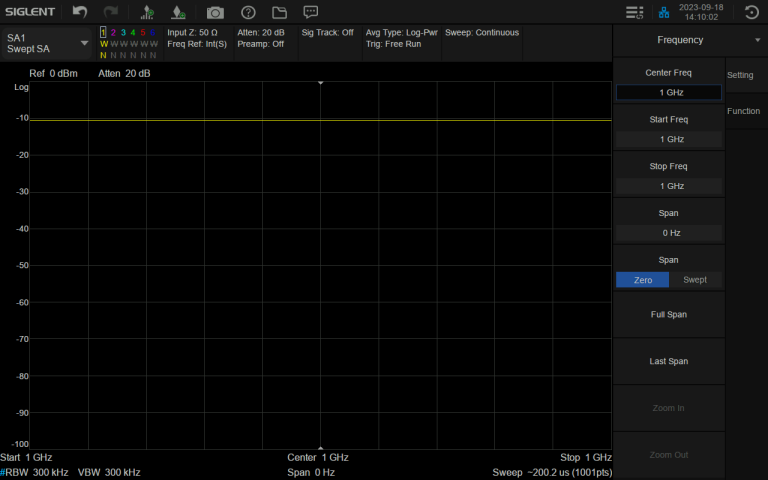Switch to the Function tab
This screenshot has width=768, height=480.
(x=743, y=111)
